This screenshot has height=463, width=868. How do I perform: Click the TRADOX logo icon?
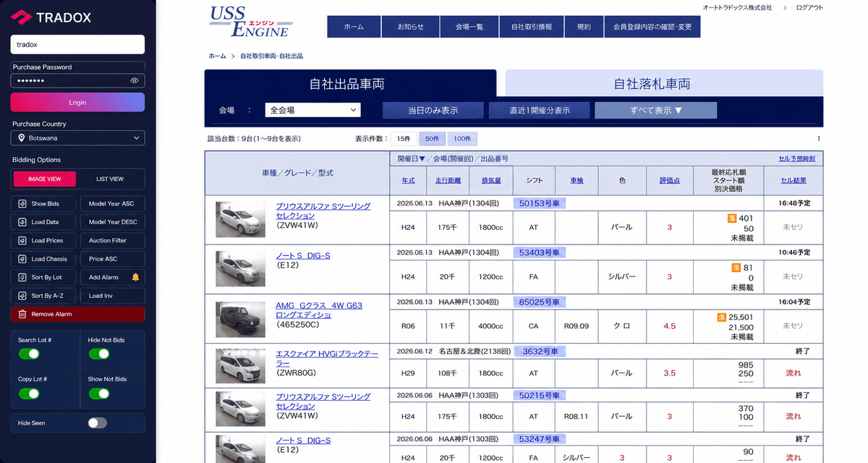pyautogui.click(x=20, y=17)
